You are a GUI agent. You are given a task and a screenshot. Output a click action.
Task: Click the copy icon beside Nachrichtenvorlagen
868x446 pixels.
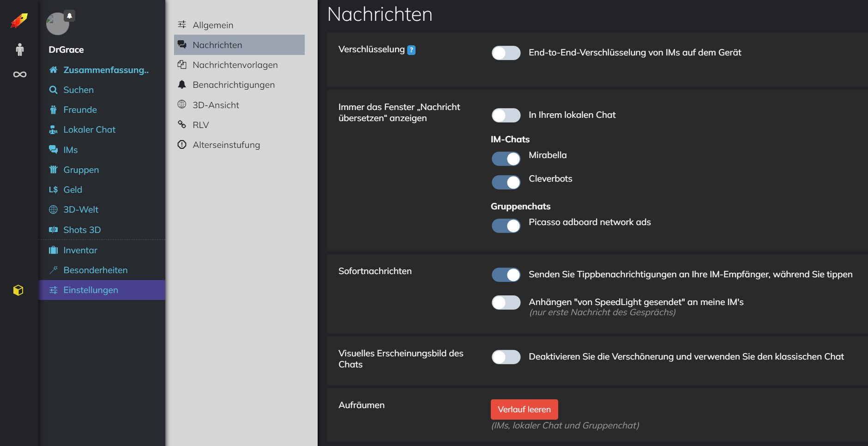(182, 65)
